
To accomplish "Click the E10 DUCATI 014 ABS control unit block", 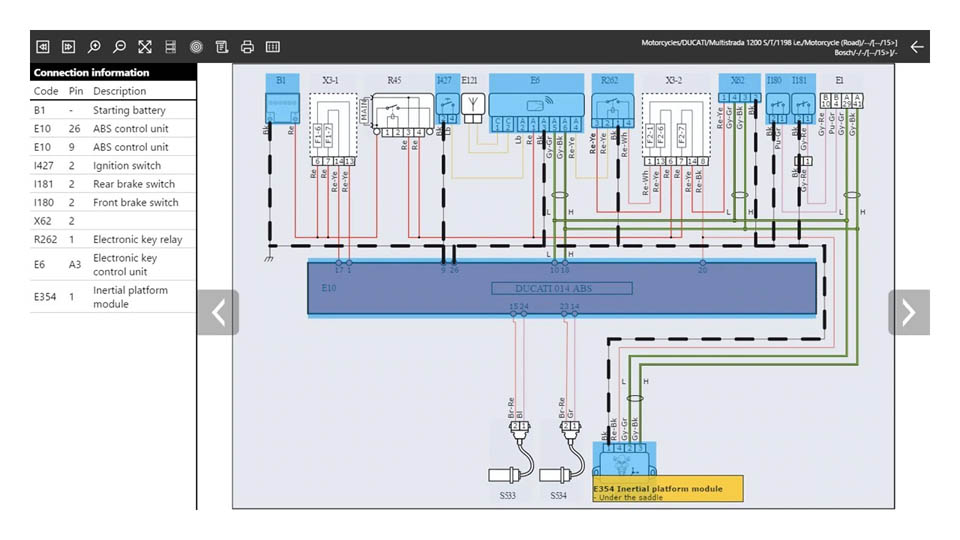I will click(561, 288).
